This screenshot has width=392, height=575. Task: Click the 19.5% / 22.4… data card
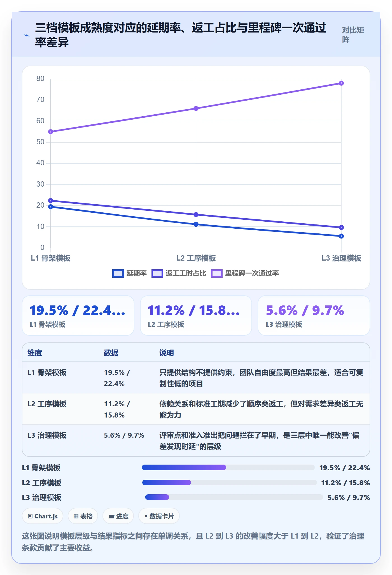click(78, 316)
